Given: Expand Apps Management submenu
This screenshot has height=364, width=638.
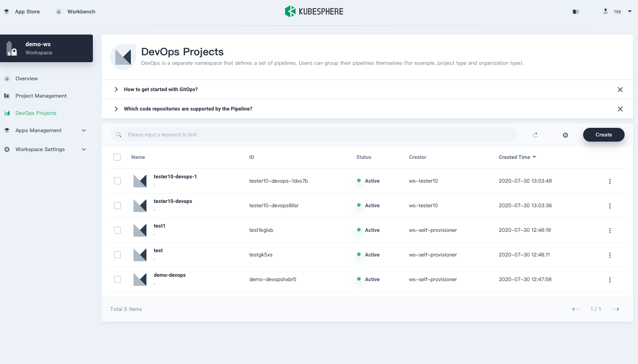Looking at the screenshot, I should pyautogui.click(x=84, y=130).
